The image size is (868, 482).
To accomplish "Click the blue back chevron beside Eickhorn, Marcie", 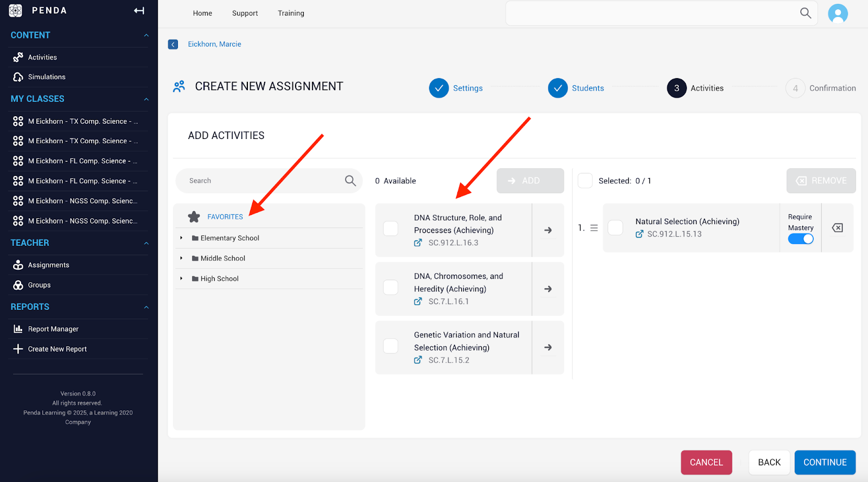I will [173, 45].
